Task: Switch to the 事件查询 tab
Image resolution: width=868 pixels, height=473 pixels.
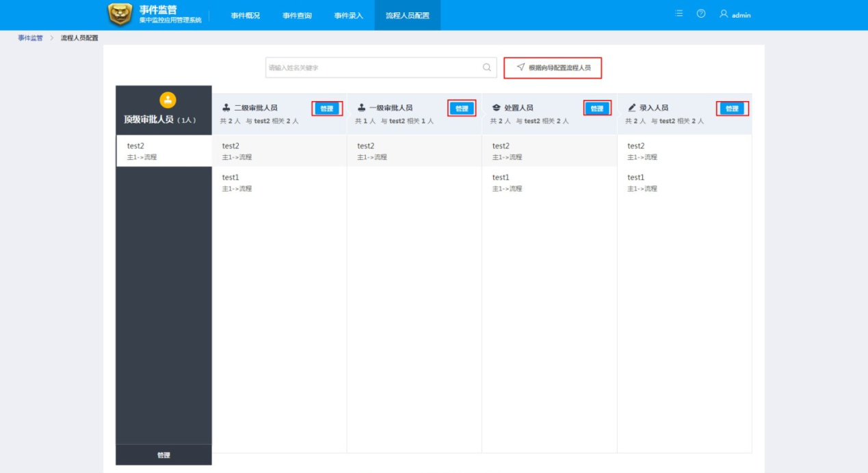Action: click(x=297, y=15)
